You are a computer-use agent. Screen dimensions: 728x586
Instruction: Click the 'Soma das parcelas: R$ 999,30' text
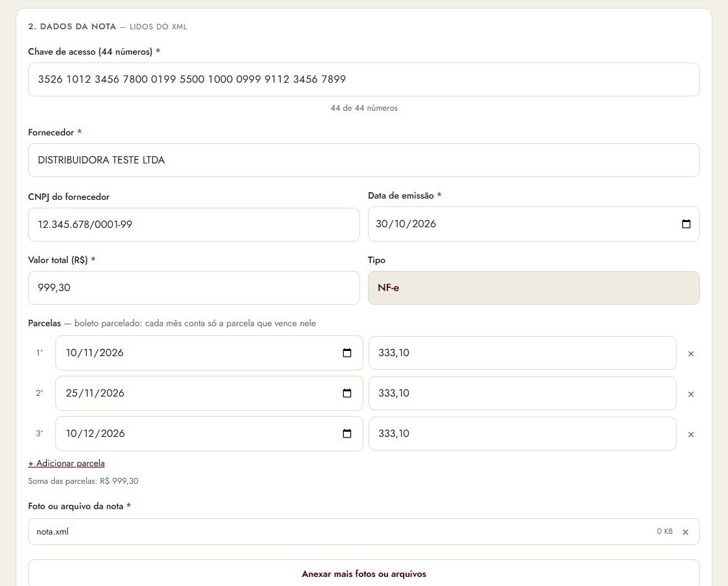click(x=83, y=481)
